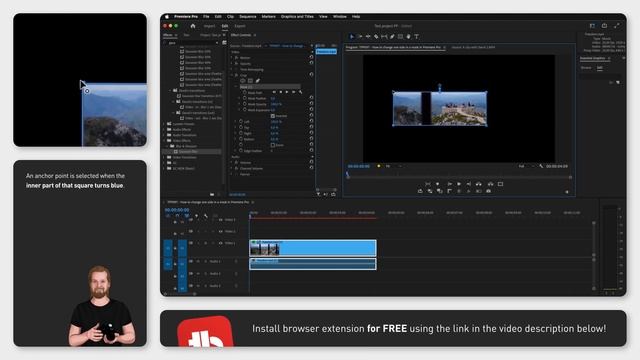Select the Rectangle tool in the toolbar
Viewport: 640px width, 360px height.
[x=400, y=36]
